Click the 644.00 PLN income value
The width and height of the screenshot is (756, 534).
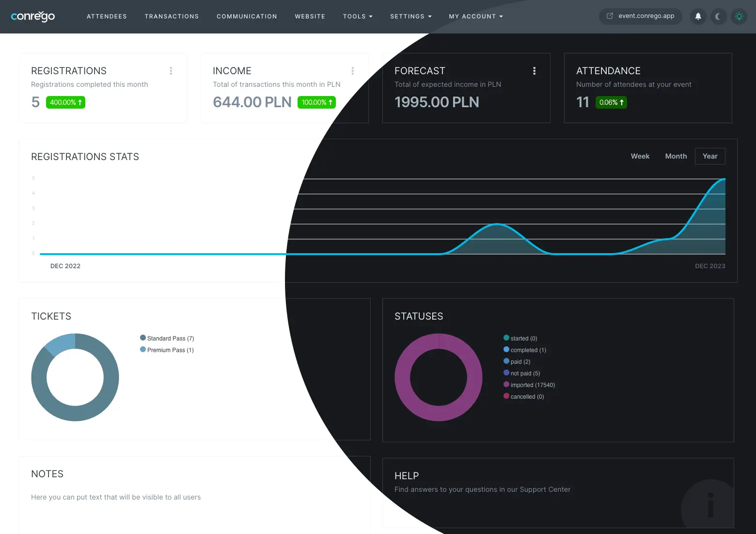click(252, 102)
